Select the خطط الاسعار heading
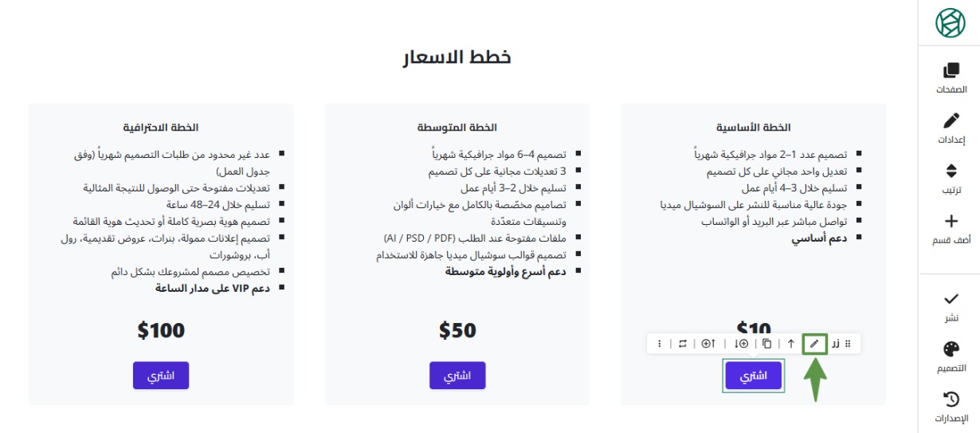Viewport: 980px width, 433px height. coord(457,57)
